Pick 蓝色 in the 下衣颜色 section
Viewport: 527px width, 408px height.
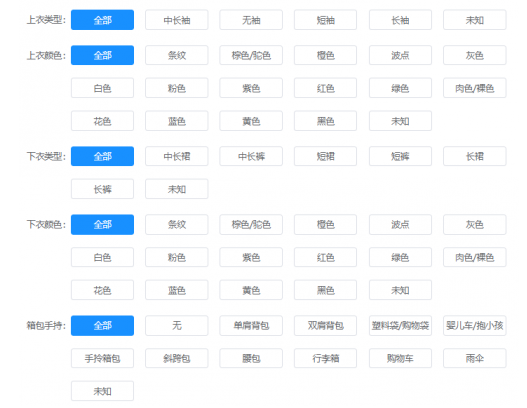click(176, 290)
